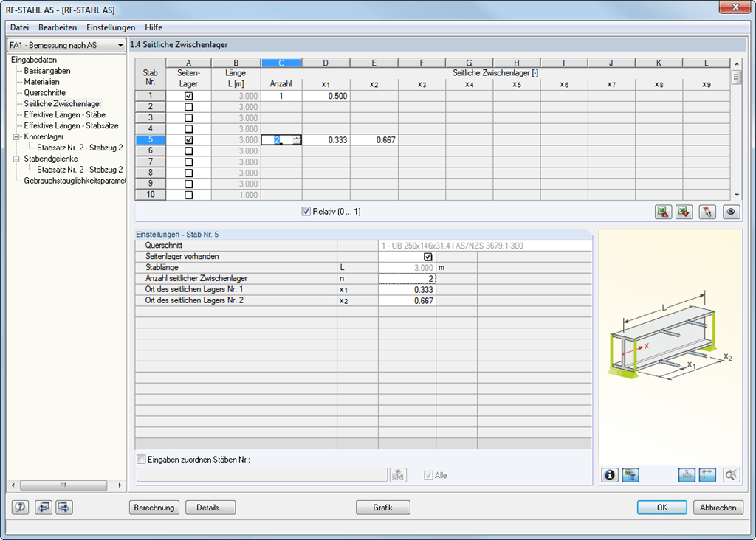
Task: Collapse the Stabendgelenke tree node
Action: (16, 159)
